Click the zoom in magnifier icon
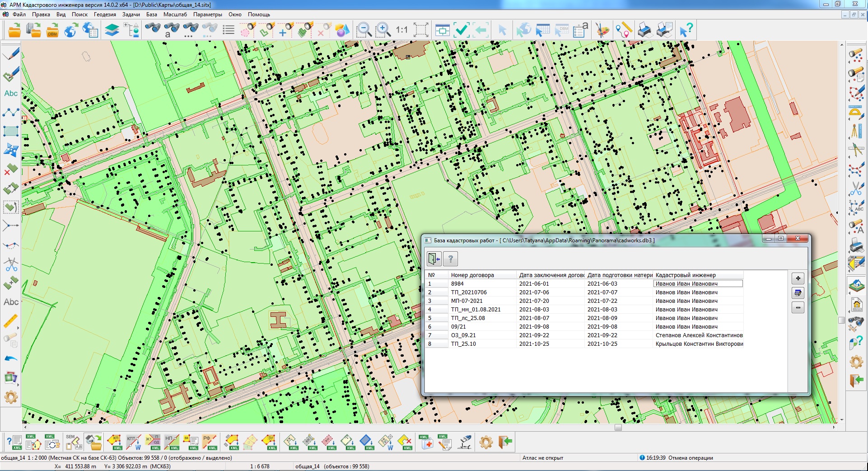 (383, 30)
